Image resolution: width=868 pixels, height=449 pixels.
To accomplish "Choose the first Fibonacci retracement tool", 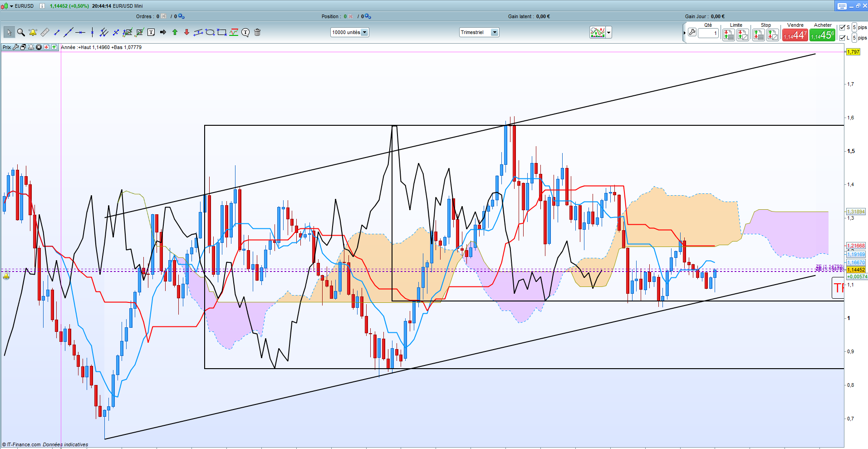I will point(128,32).
